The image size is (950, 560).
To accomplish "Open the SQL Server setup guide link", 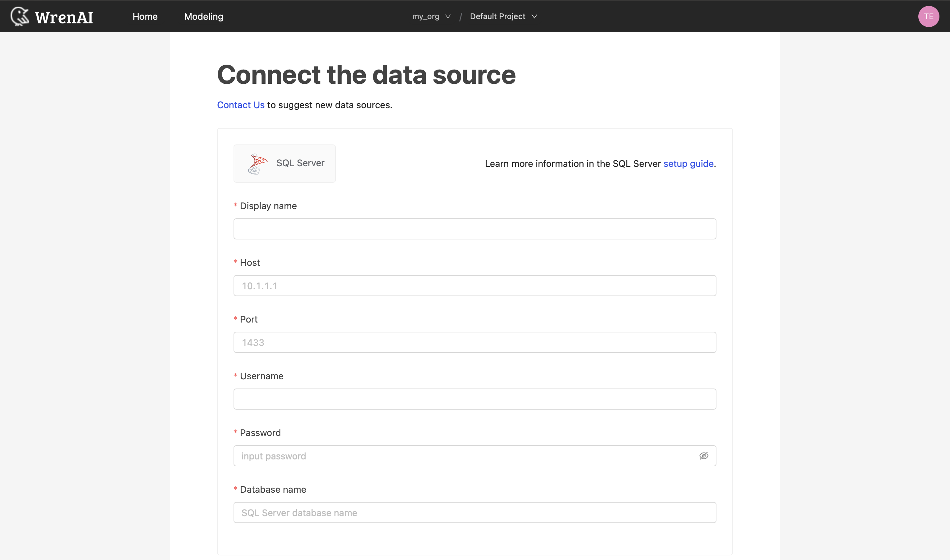I will click(688, 164).
